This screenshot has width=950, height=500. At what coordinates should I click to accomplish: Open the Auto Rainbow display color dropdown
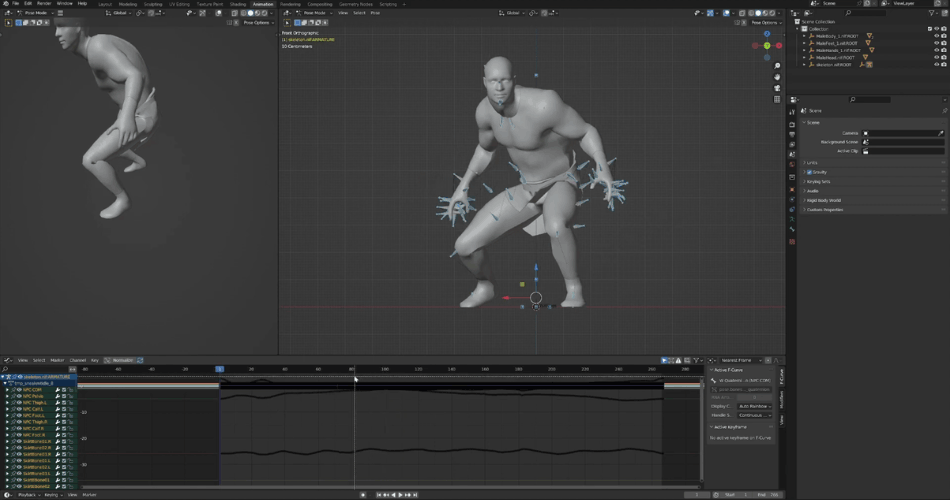tap(754, 406)
